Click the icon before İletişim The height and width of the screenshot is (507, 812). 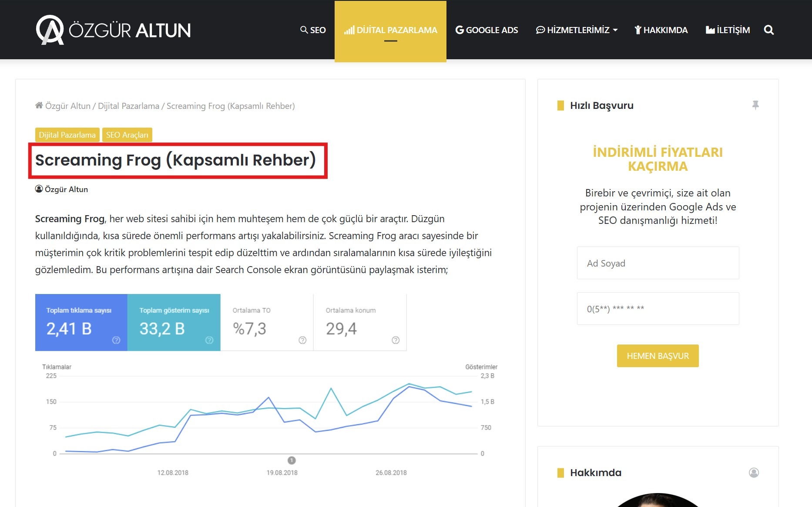[710, 30]
